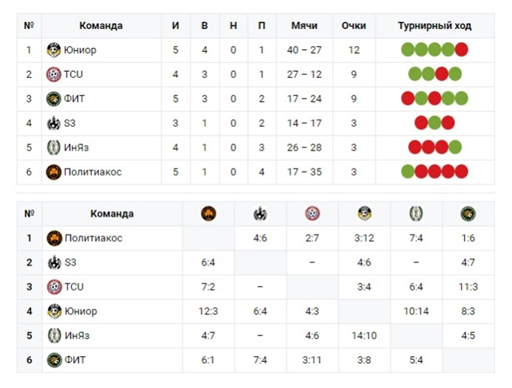
Task: Click the ФИТ logo in standings table
Action: tap(53, 99)
